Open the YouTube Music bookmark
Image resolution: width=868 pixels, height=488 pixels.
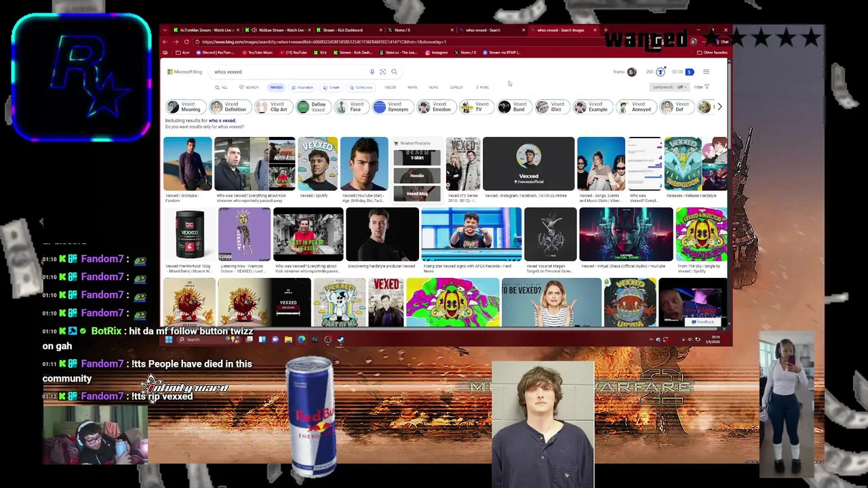click(x=257, y=53)
